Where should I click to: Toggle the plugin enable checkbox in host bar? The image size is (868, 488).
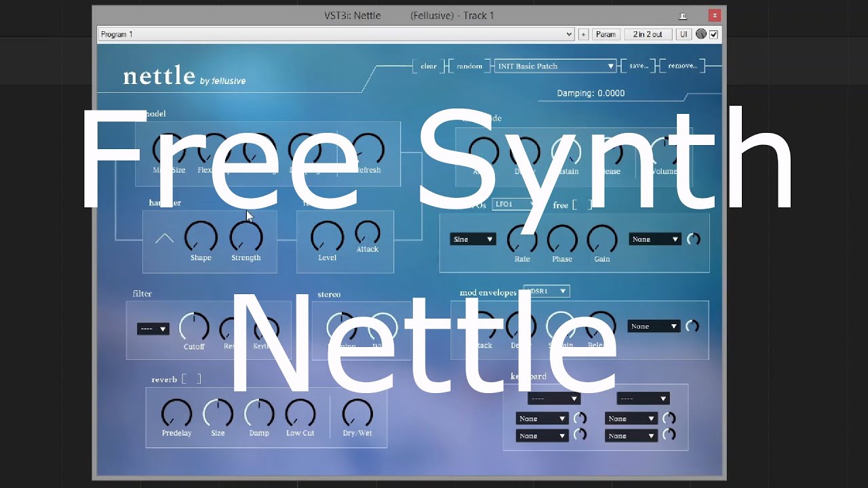pyautogui.click(x=713, y=35)
